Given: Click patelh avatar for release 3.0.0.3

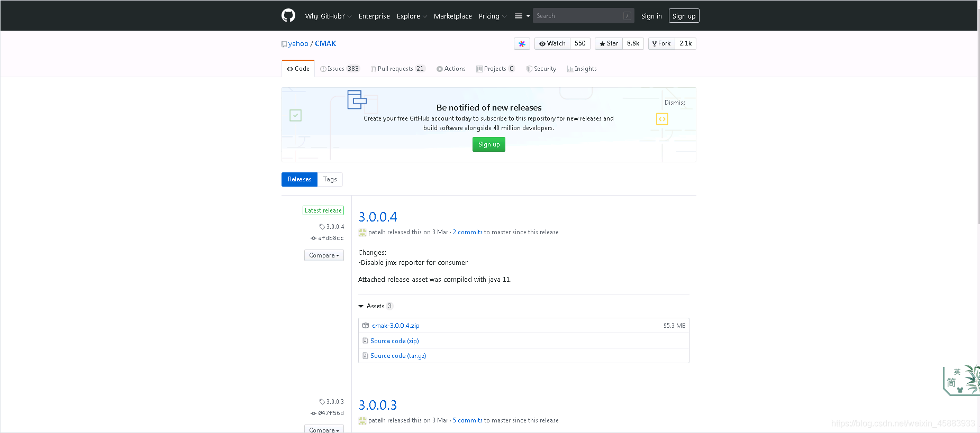Looking at the screenshot, I should click(362, 421).
